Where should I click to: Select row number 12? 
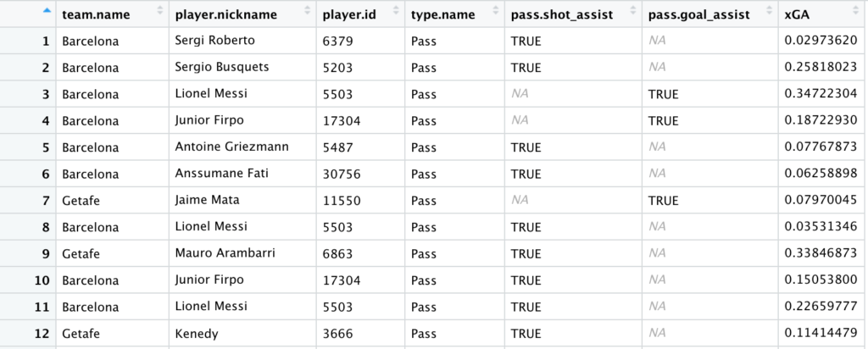(28, 334)
